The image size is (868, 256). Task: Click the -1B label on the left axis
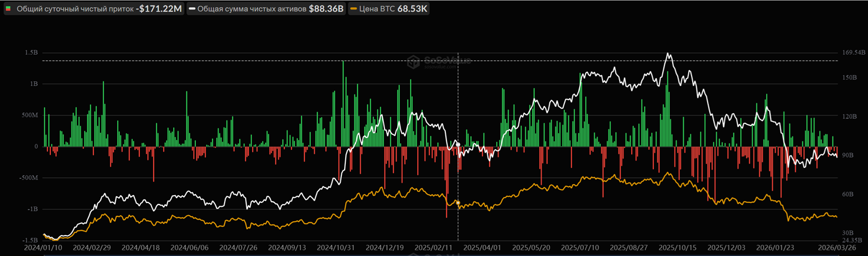(x=33, y=209)
